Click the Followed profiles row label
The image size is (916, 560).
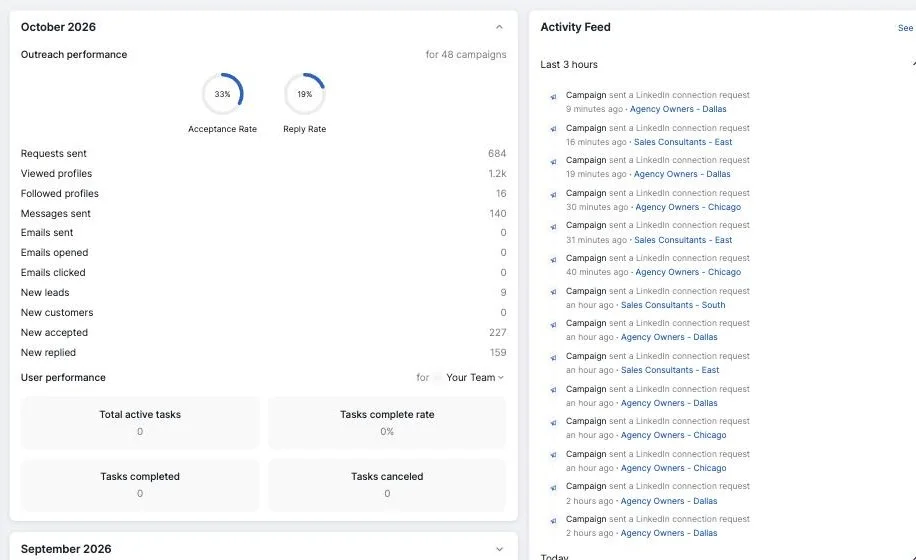(60, 193)
